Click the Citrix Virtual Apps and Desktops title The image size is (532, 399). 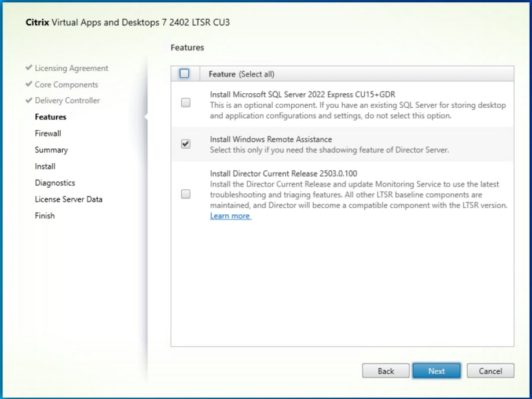coord(127,23)
